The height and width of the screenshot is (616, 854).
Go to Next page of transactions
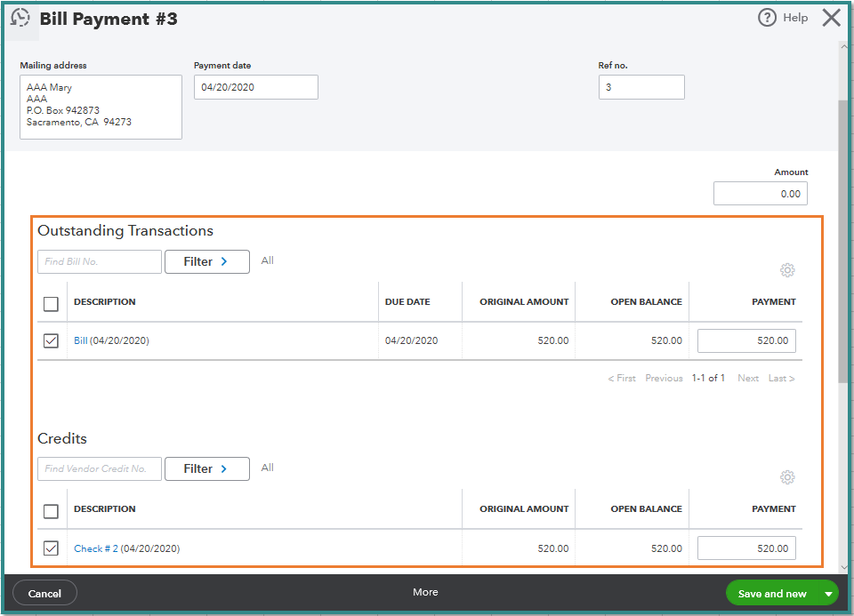point(748,378)
